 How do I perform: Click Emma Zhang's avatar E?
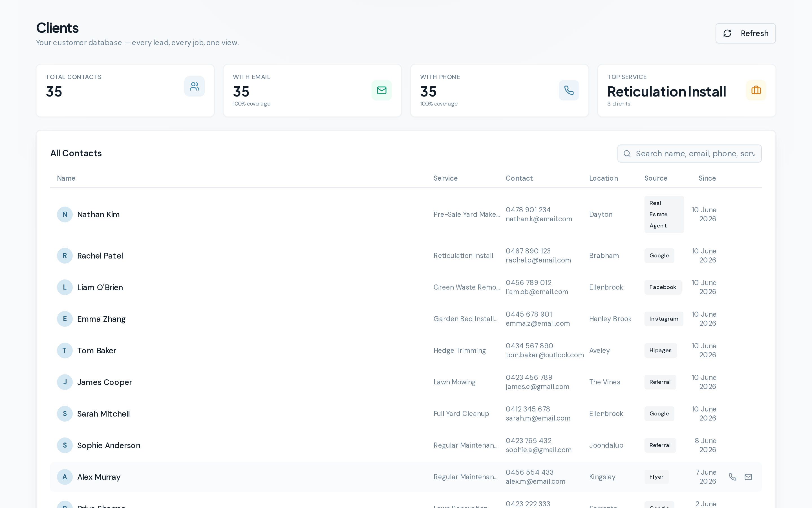point(65,319)
